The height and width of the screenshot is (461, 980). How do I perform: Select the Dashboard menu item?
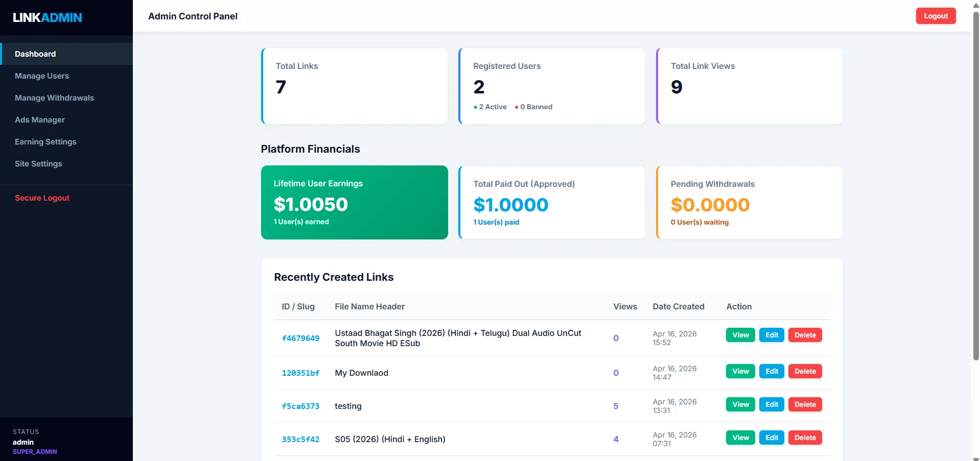35,54
